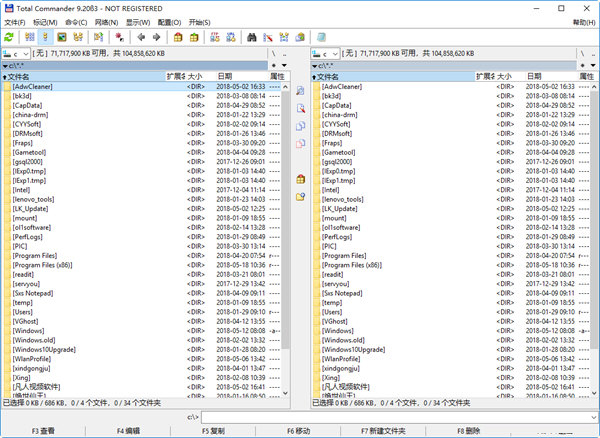
Task: Open the left panel drive dropdown
Action: [21, 52]
